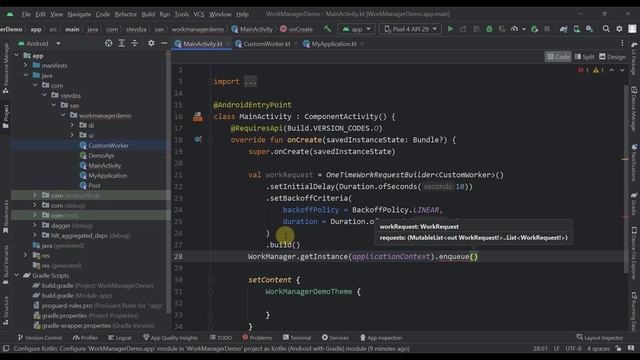Select build.gradle (Module :app) file
This screenshot has height=360, width=640.
(77, 296)
